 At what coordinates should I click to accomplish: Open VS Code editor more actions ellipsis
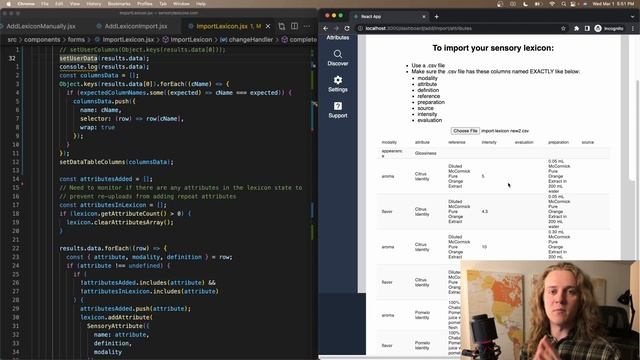pyautogui.click(x=307, y=26)
